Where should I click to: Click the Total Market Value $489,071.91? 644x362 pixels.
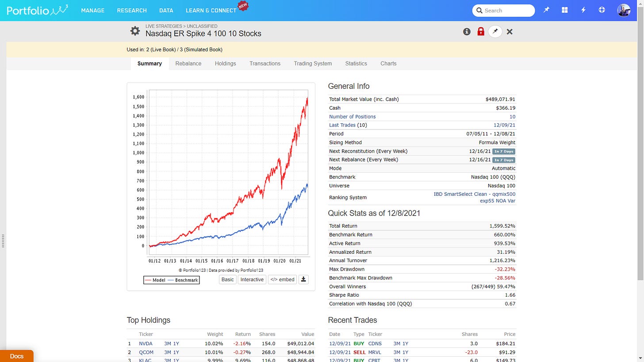pos(500,99)
